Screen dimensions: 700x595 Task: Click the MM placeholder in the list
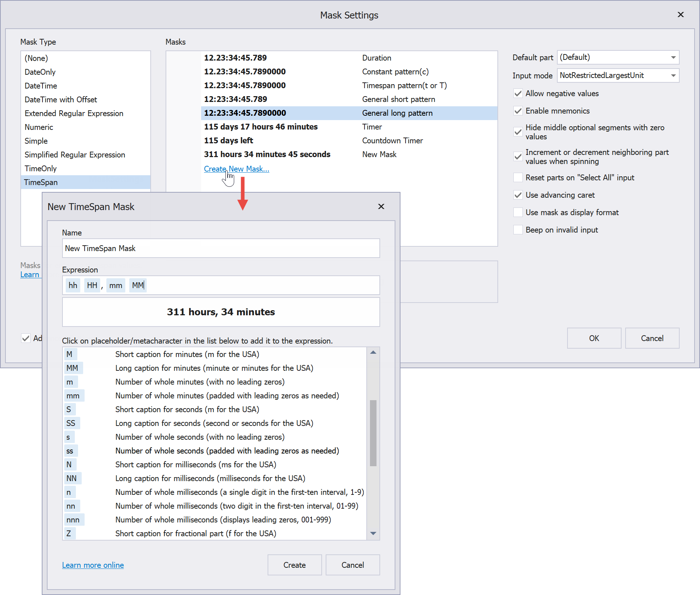click(72, 368)
